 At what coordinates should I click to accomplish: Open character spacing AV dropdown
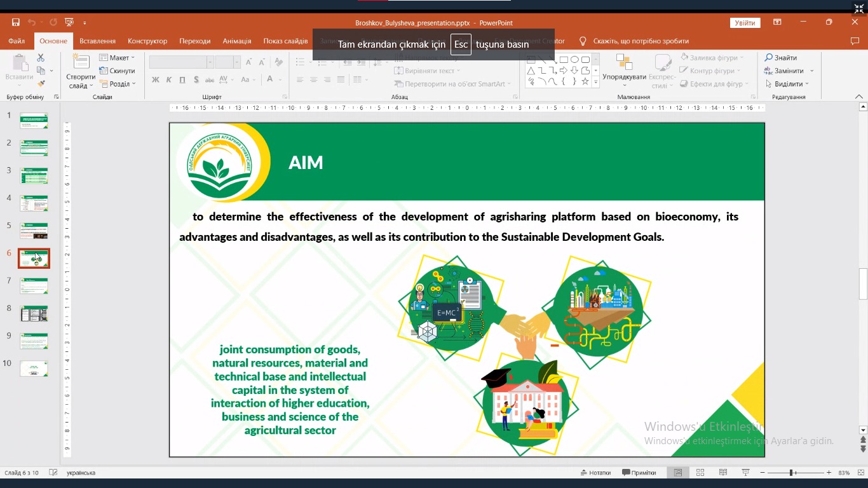(x=226, y=79)
